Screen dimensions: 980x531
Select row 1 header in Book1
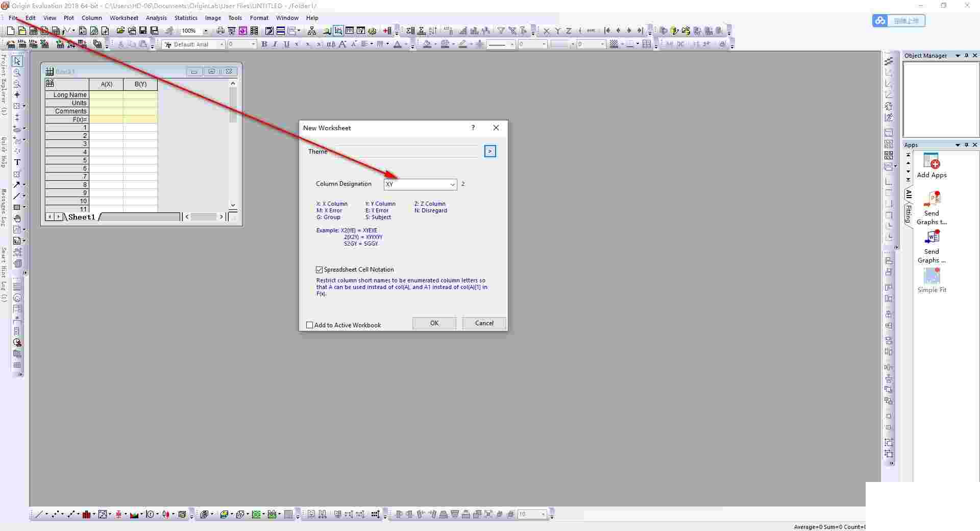tap(67, 128)
